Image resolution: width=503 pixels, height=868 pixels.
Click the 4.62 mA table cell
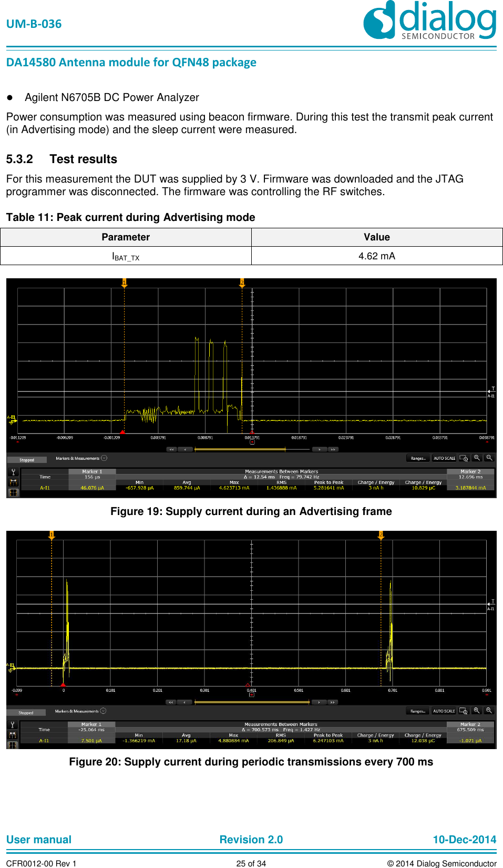[x=377, y=256]
